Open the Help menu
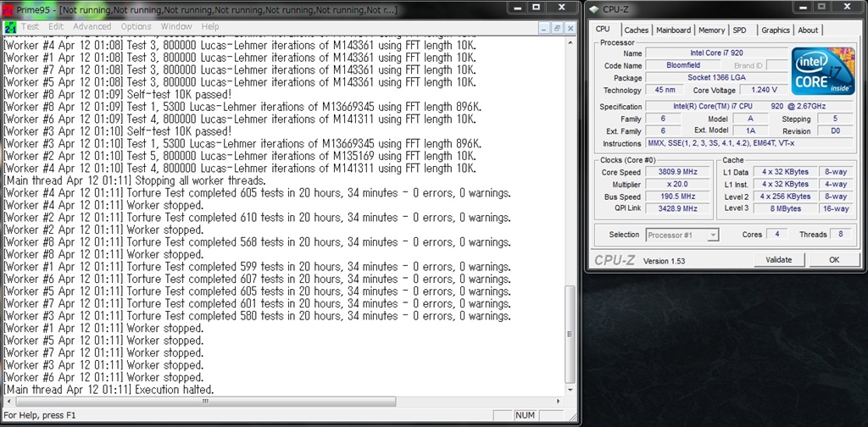The height and width of the screenshot is (427, 868). pyautogui.click(x=209, y=26)
